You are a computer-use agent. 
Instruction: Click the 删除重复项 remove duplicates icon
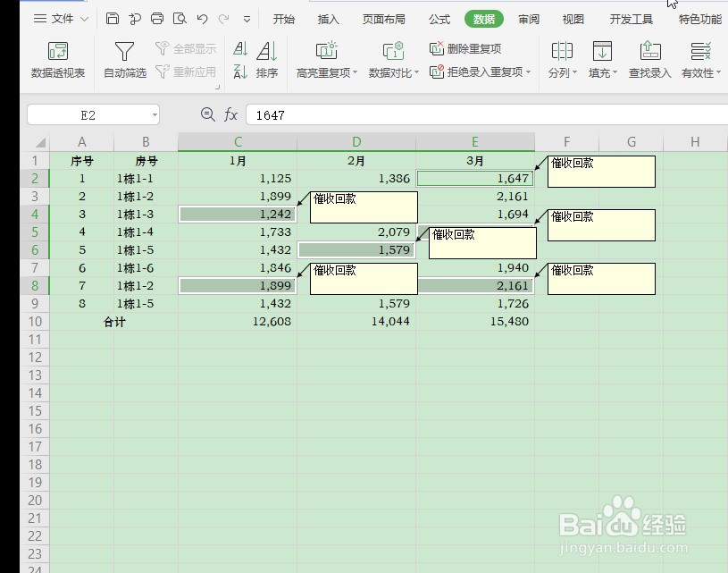466,48
